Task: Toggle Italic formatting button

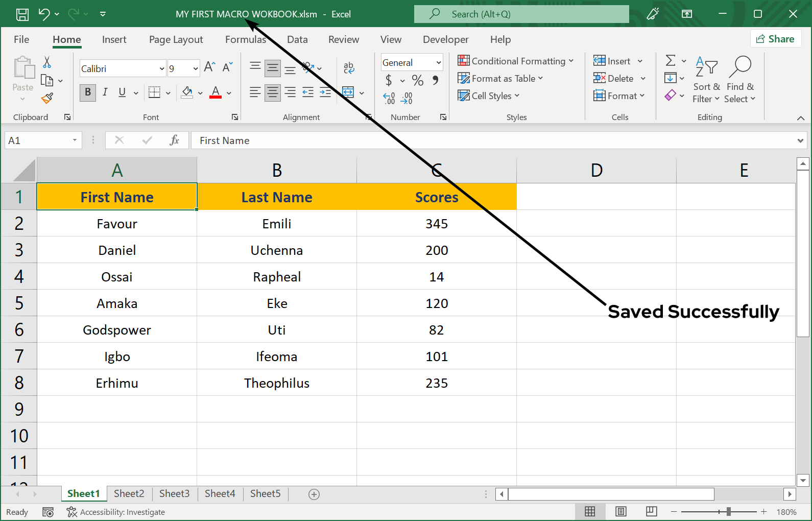Action: tap(105, 92)
